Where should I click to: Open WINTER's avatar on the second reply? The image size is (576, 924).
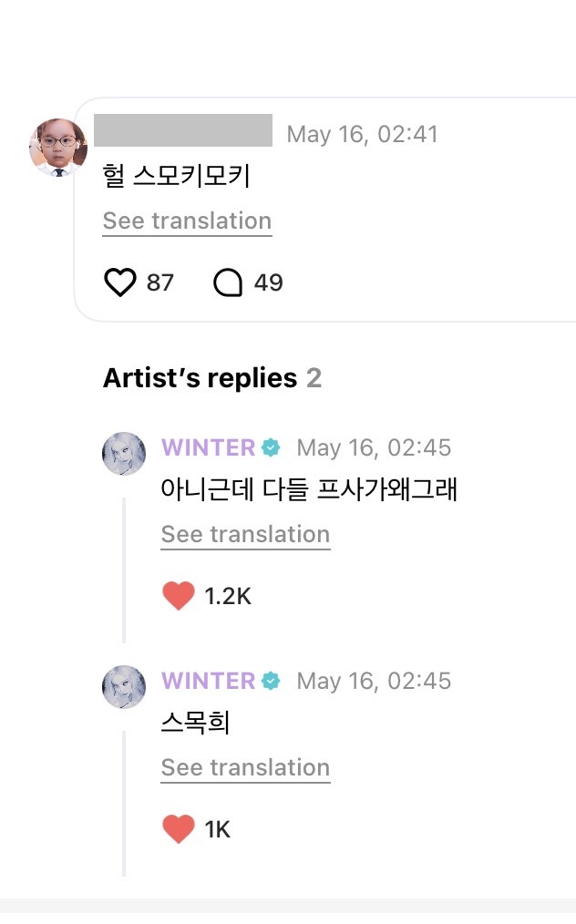pos(124,687)
